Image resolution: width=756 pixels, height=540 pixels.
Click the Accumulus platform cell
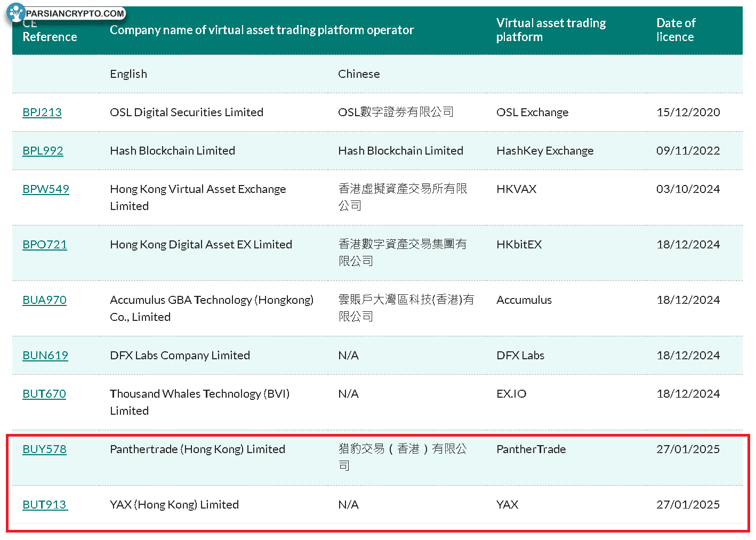click(x=524, y=300)
